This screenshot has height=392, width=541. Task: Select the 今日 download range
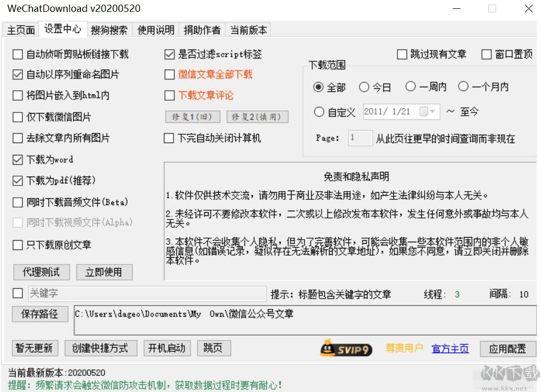[365, 87]
